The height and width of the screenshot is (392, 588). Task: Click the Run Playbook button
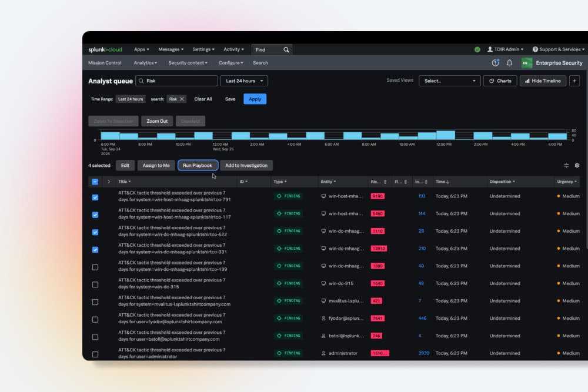(x=198, y=165)
